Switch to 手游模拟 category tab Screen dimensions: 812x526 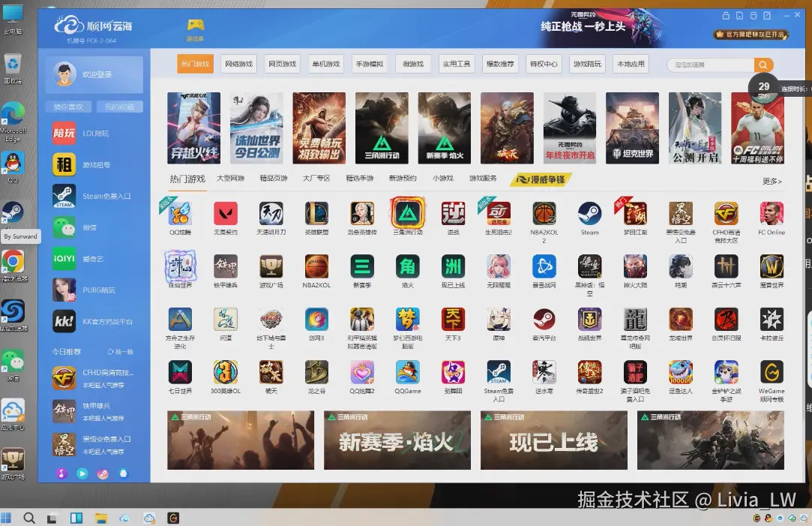pos(369,65)
